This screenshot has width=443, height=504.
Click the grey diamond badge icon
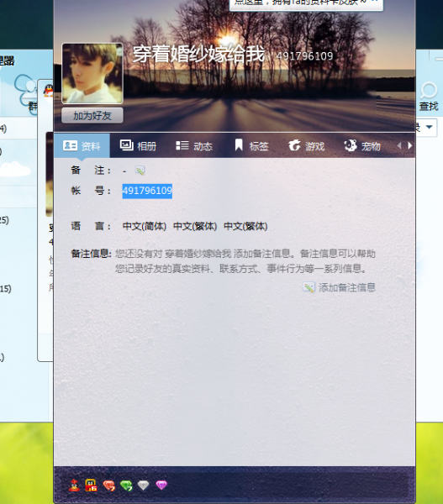[143, 486]
